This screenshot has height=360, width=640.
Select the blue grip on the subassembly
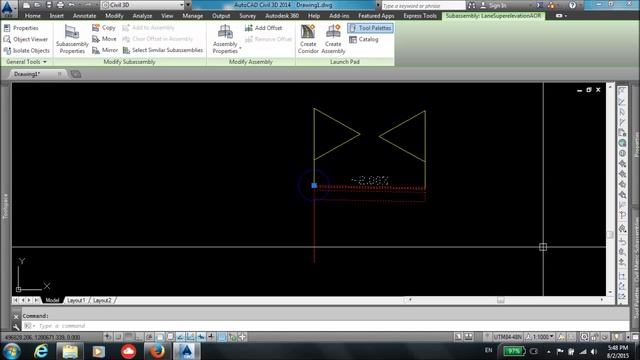click(314, 185)
